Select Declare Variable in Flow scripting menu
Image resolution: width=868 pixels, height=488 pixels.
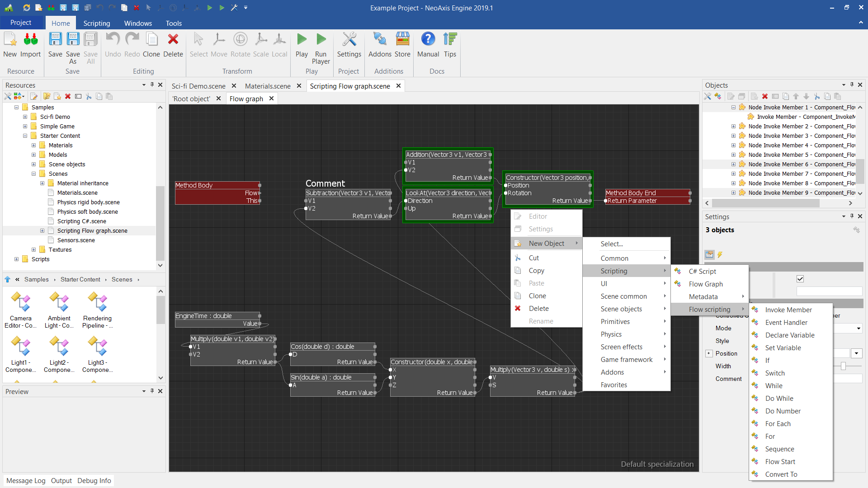click(x=790, y=335)
